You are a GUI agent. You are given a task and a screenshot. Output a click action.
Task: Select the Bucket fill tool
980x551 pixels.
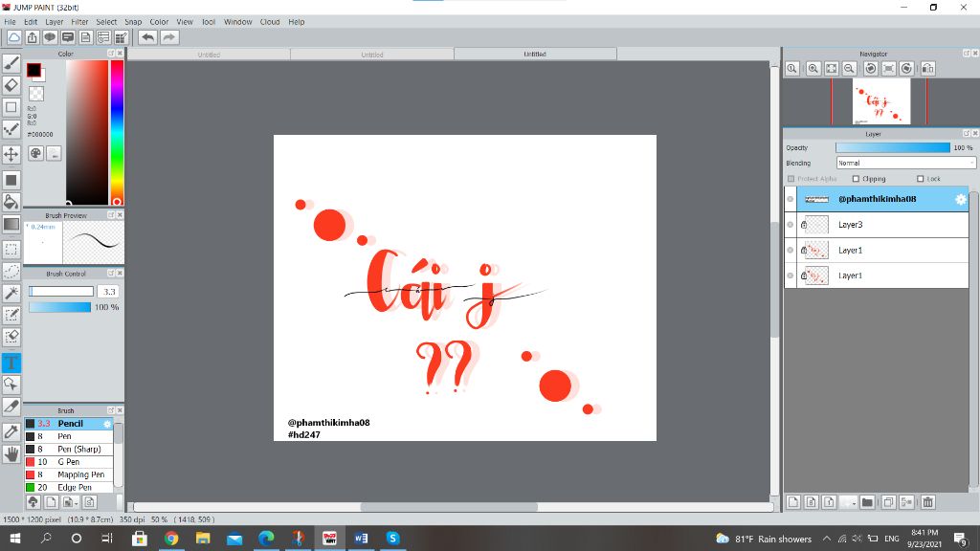(11, 201)
